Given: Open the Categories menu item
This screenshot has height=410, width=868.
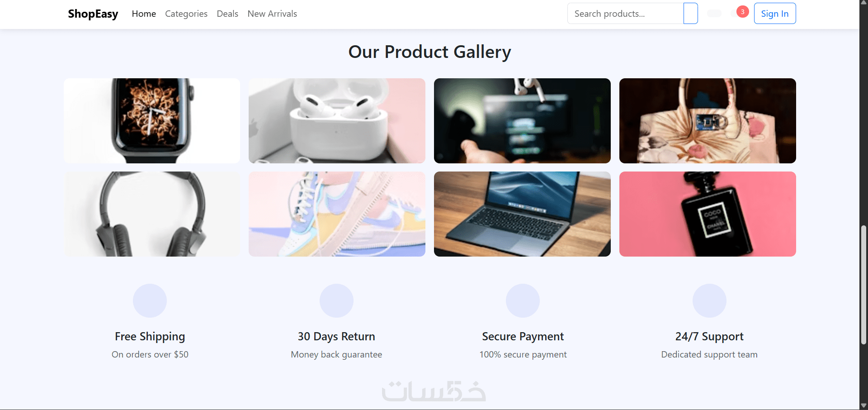Looking at the screenshot, I should (x=186, y=14).
